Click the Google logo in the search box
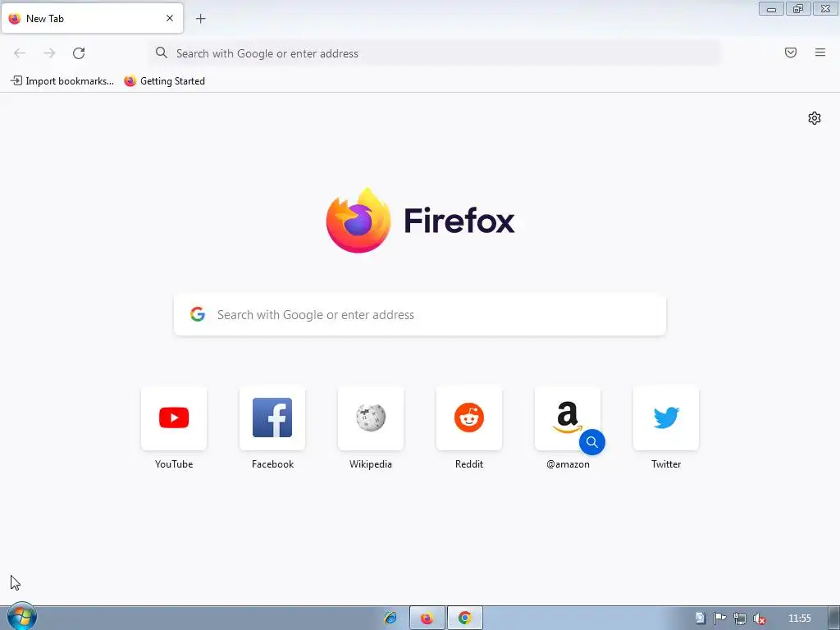The image size is (840, 630). tap(198, 314)
